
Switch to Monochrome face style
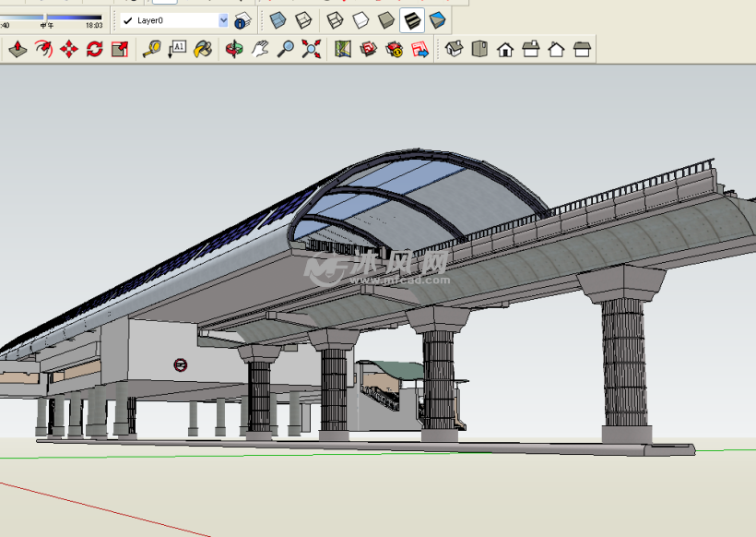(436, 20)
